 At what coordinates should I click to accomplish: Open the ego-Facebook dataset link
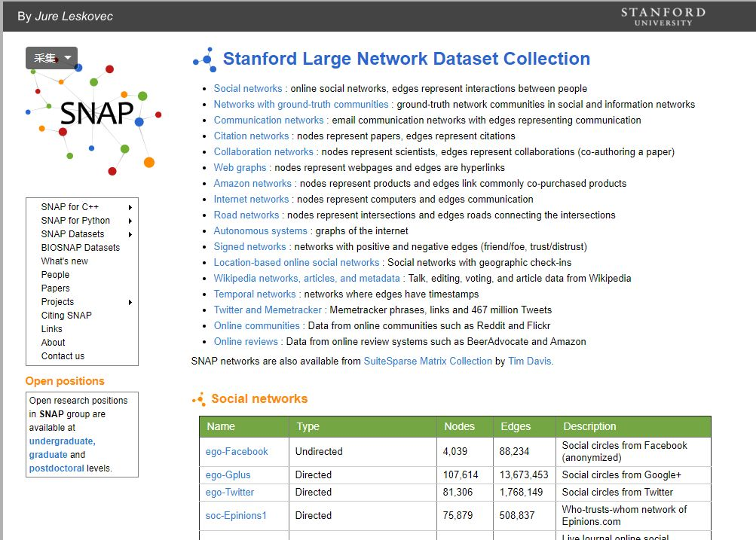236,451
